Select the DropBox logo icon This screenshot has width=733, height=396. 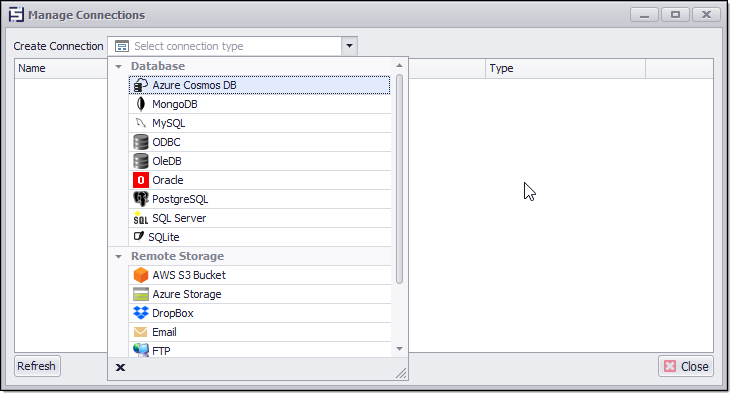[141, 313]
